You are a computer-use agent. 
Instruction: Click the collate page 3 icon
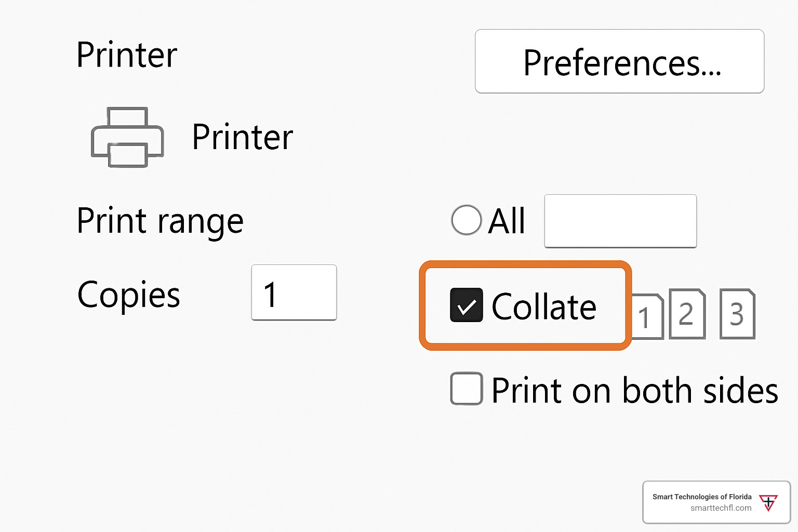(737, 314)
